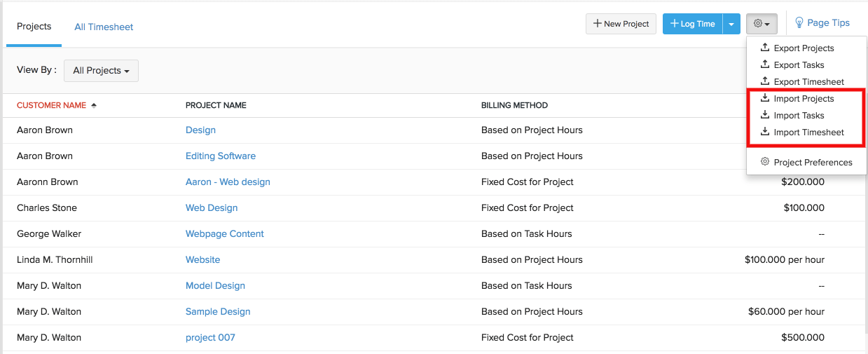Open the All Projects view filter dropdown
The image size is (868, 354).
(101, 71)
